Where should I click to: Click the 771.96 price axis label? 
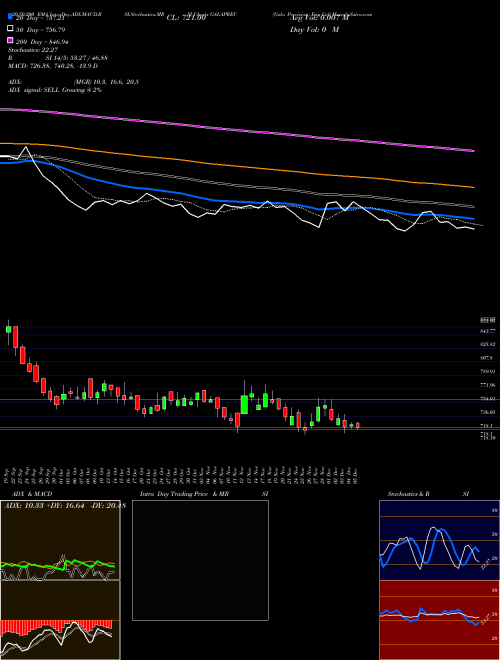(x=488, y=385)
